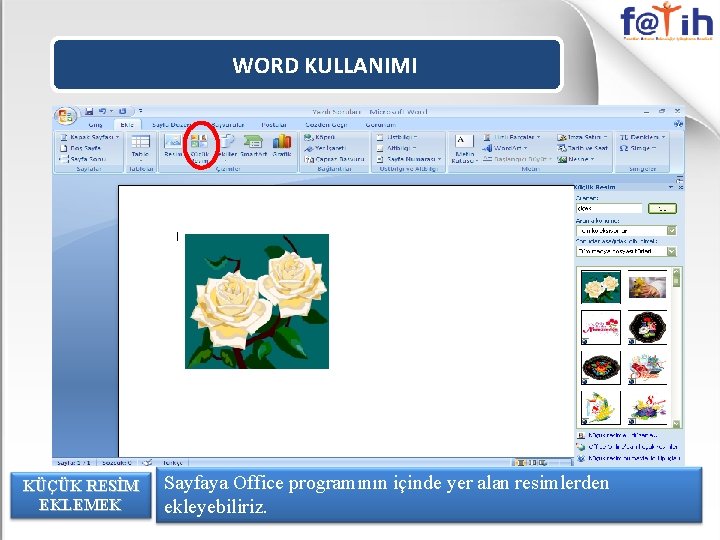Viewport: 720px width, 540px height.
Task: Switch to the Postalar tab
Action: [x=274, y=125]
